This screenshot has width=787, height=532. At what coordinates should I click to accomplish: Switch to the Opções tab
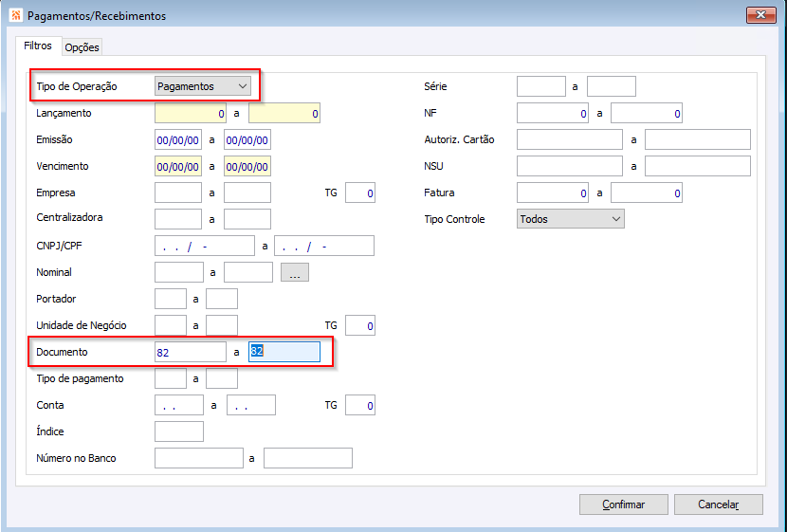tap(82, 47)
